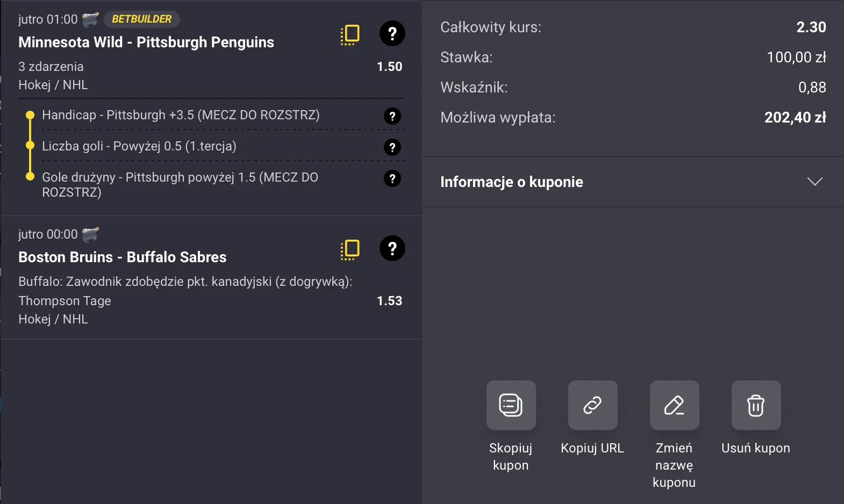
Task: Select the 1.50 odds value
Action: click(x=390, y=66)
